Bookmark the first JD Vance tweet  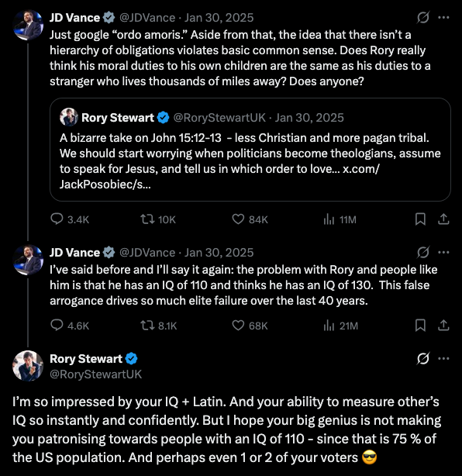tap(420, 219)
